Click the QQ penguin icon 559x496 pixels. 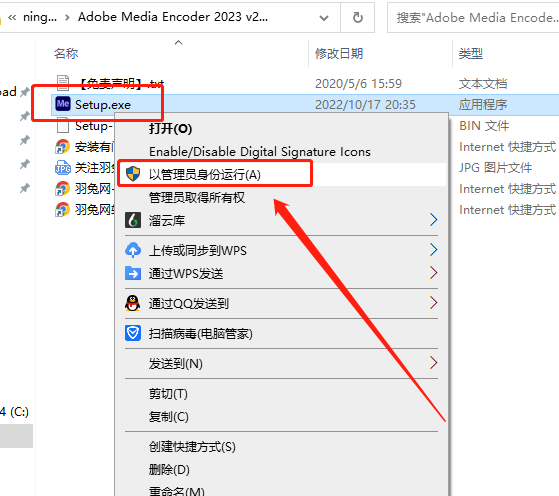(x=133, y=303)
